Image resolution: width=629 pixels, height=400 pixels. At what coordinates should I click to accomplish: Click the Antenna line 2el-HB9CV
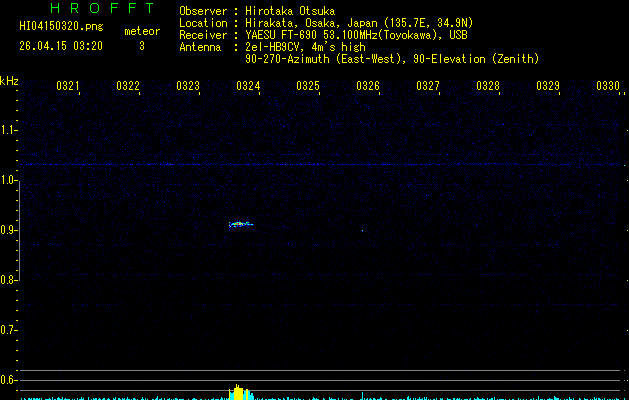(x=272, y=47)
